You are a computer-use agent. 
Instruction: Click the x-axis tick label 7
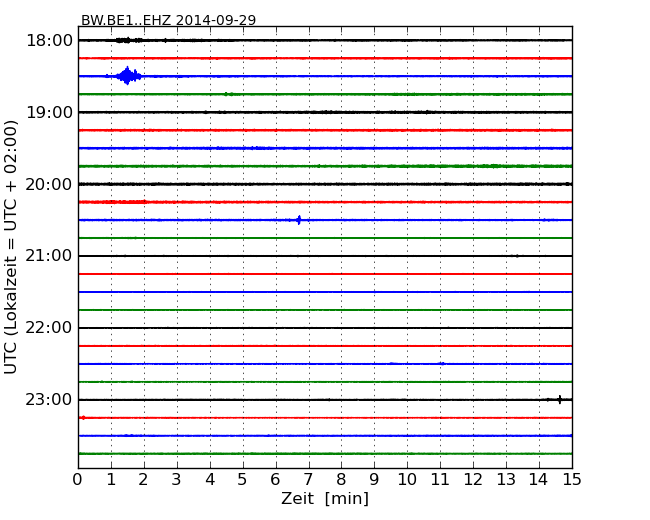pos(308,480)
